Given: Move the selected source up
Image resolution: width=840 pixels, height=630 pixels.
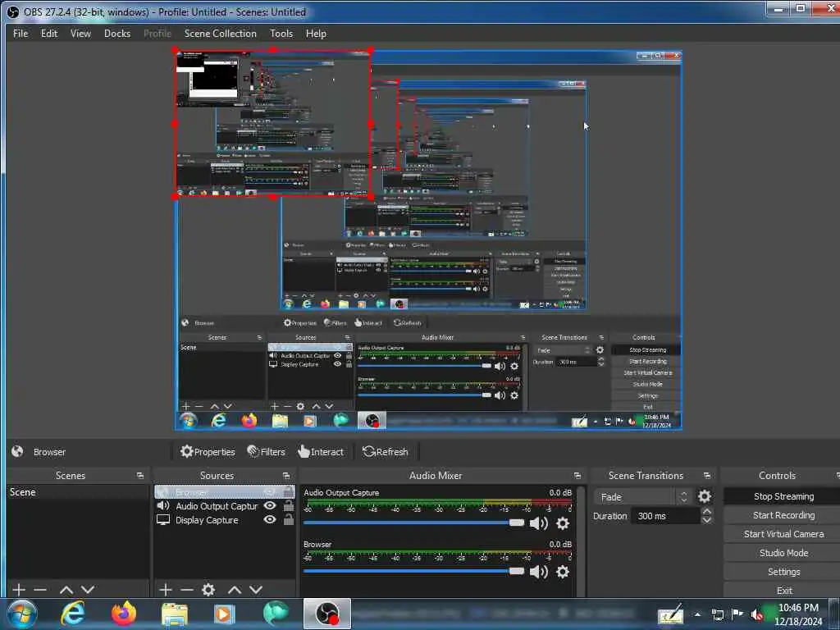Looking at the screenshot, I should 235,590.
